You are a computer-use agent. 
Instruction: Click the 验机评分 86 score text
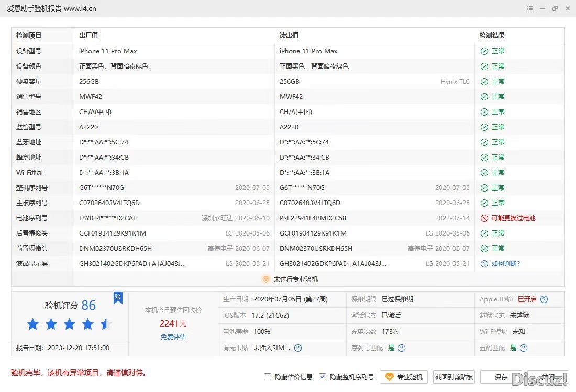[70, 305]
